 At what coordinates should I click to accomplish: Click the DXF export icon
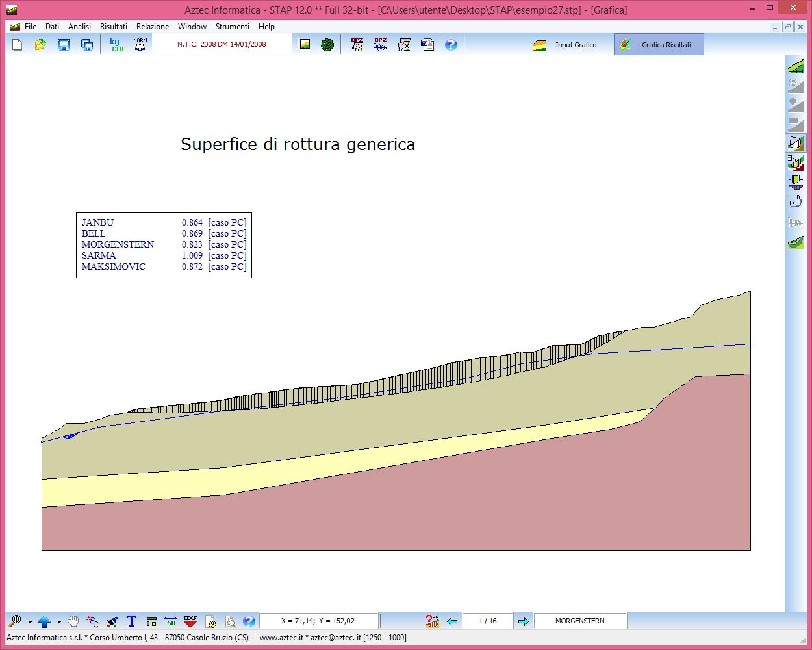tap(190, 621)
